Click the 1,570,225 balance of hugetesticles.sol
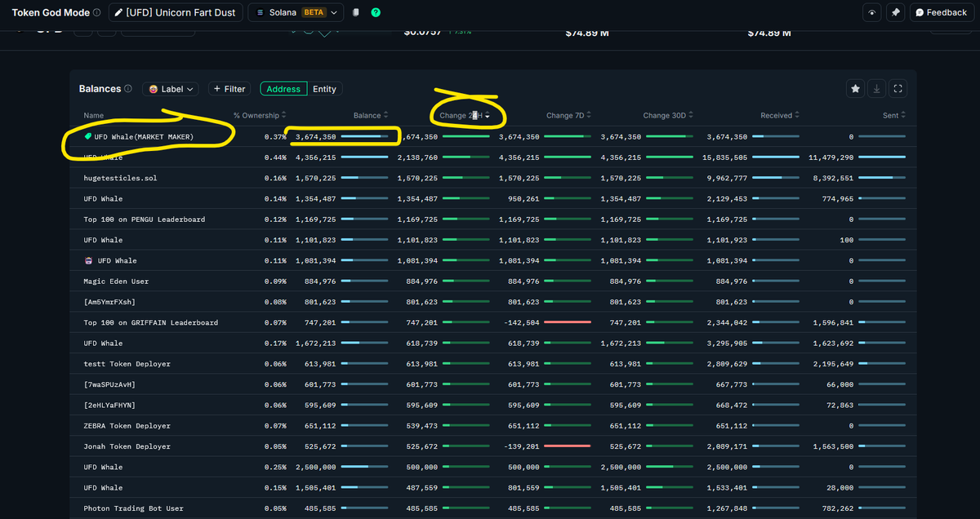Image resolution: width=980 pixels, height=519 pixels. click(x=315, y=178)
